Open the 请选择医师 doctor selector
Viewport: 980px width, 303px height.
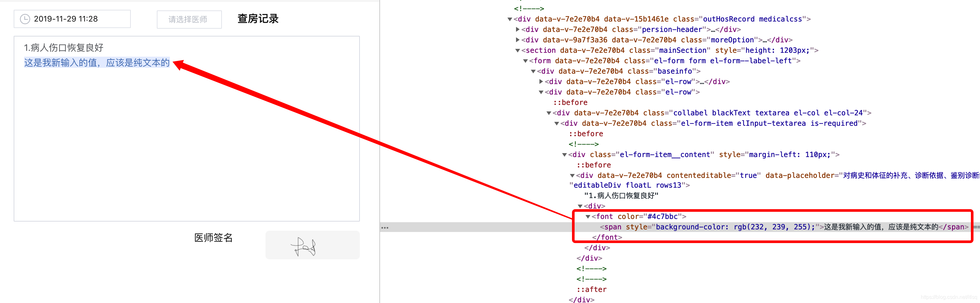click(189, 20)
